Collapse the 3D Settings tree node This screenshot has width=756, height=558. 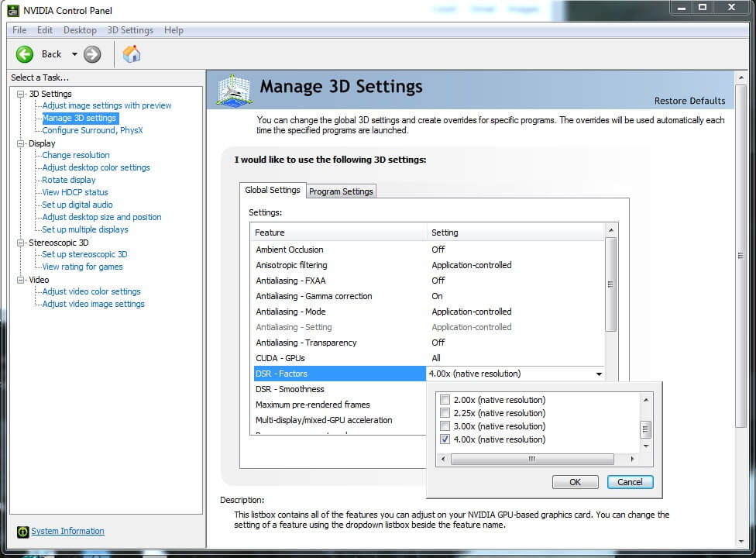tap(21, 94)
